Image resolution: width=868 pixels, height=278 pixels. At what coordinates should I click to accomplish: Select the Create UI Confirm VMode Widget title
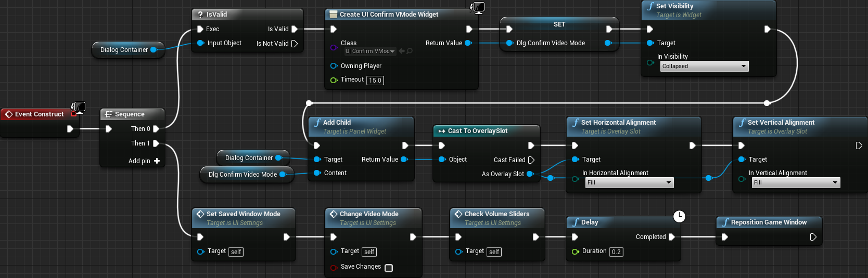389,15
